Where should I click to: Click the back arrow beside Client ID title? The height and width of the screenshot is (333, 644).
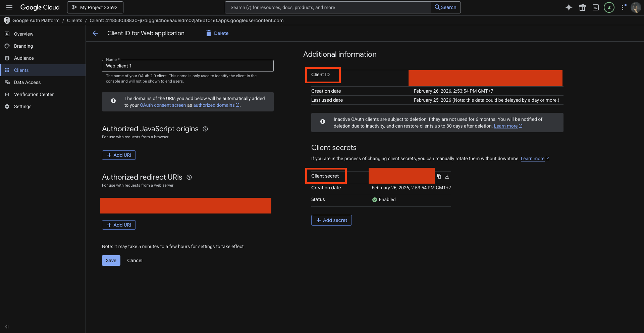pos(95,33)
